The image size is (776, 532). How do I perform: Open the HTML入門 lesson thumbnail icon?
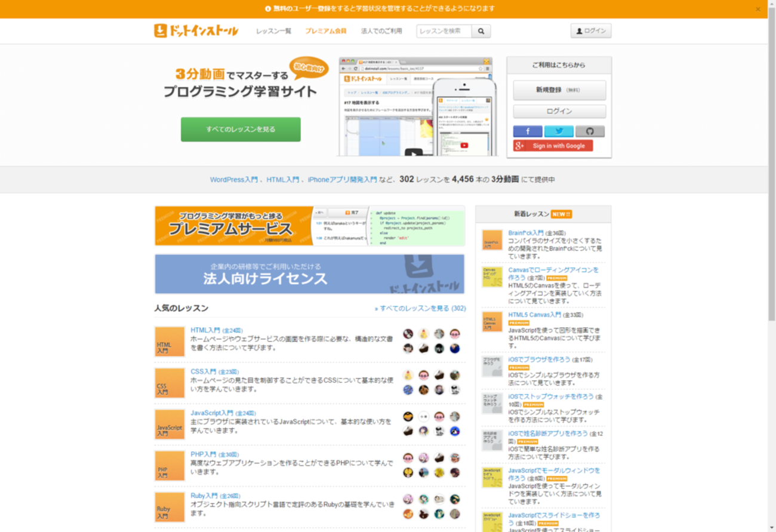(170, 342)
